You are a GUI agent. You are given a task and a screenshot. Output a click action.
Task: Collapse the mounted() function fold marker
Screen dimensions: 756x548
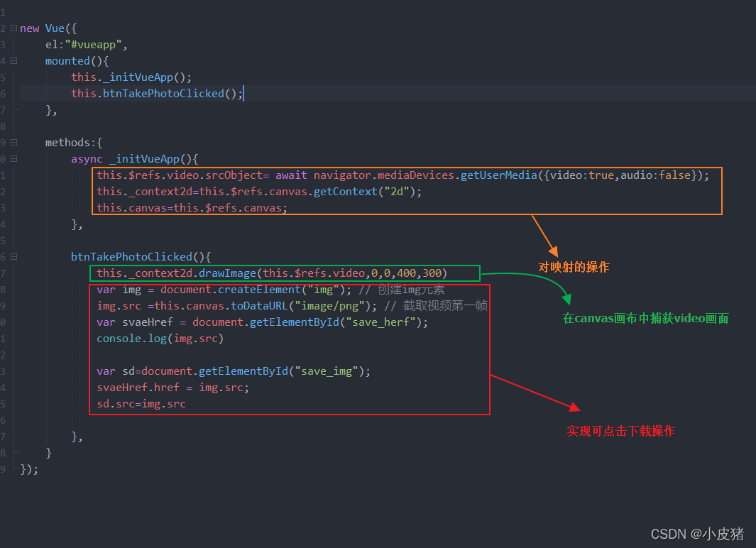click(13, 61)
